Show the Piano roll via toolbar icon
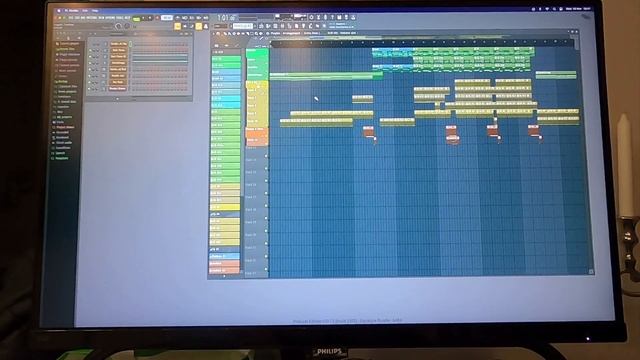Image resolution: width=640 pixels, height=360 pixels. click(268, 26)
